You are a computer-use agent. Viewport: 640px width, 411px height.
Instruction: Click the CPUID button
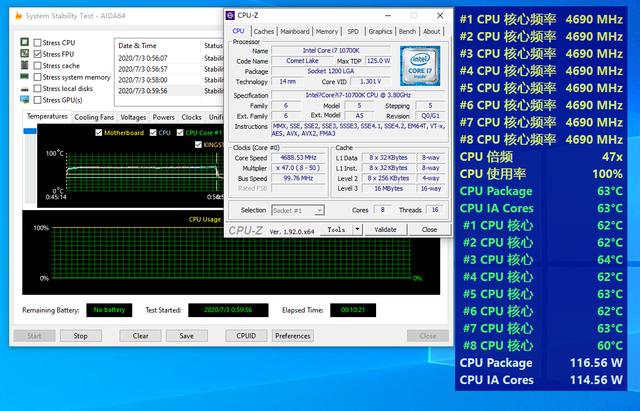pyautogui.click(x=246, y=335)
